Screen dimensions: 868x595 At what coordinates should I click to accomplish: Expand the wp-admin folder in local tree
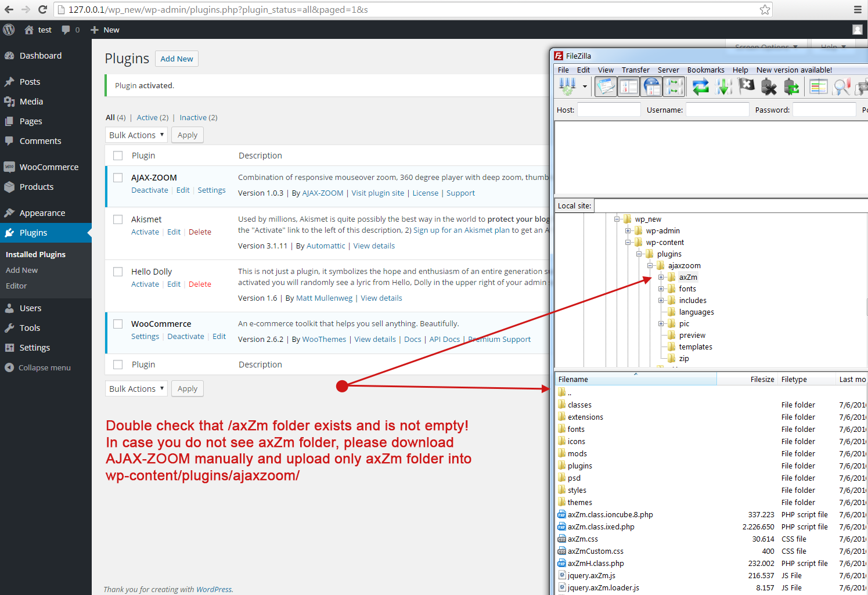click(x=628, y=231)
